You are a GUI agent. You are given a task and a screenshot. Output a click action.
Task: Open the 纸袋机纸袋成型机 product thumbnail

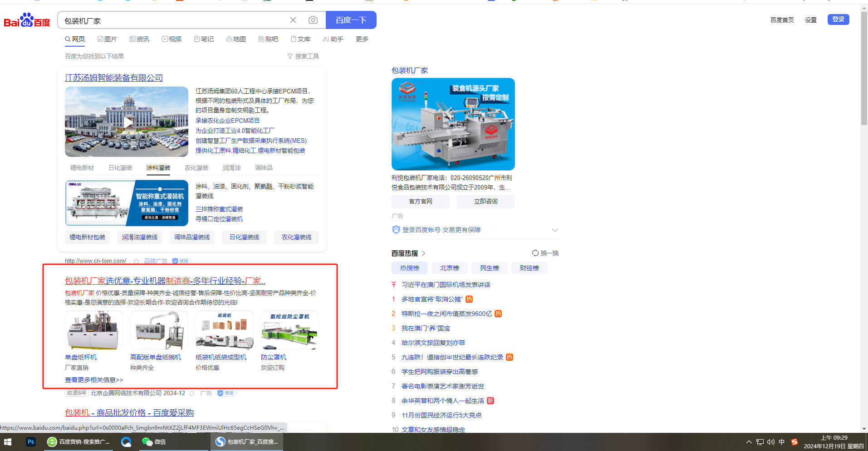click(x=225, y=330)
